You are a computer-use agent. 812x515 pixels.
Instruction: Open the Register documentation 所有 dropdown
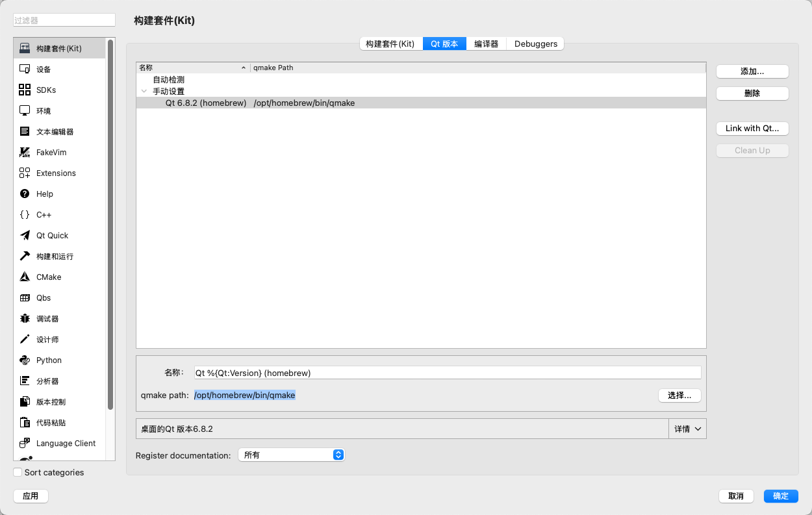pos(291,455)
